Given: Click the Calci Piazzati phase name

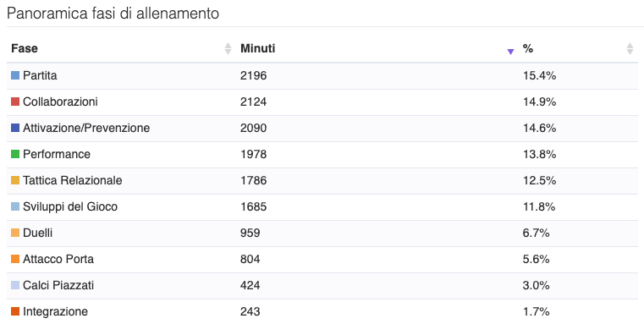Looking at the screenshot, I should 58,285.
